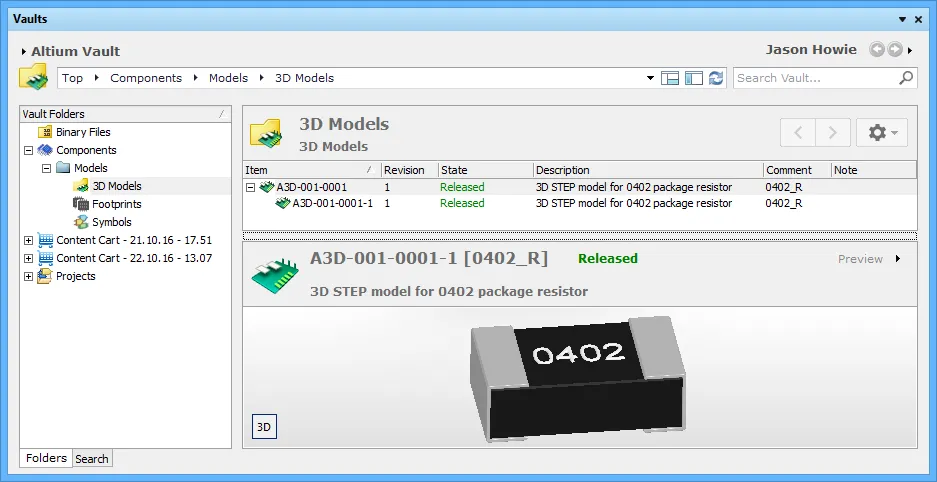Click Released state of A3D-001-0001-1 row
The height and width of the screenshot is (482, 937).
tap(462, 203)
